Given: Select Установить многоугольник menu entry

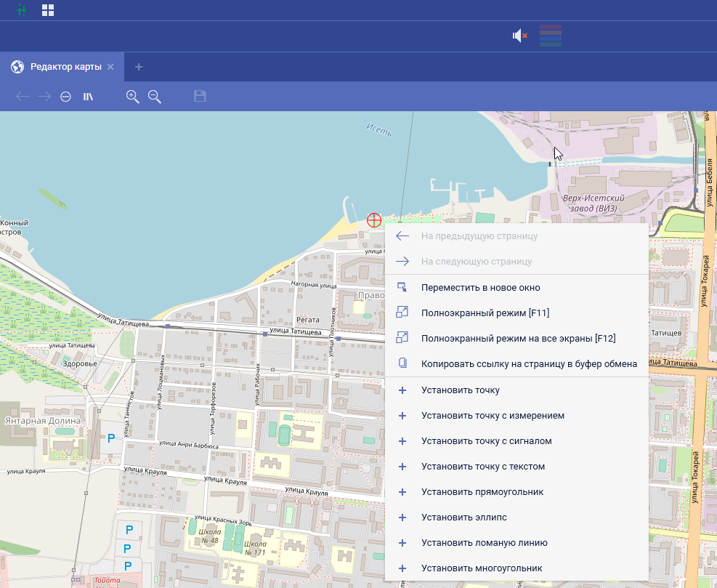Looking at the screenshot, I should coord(481,568).
